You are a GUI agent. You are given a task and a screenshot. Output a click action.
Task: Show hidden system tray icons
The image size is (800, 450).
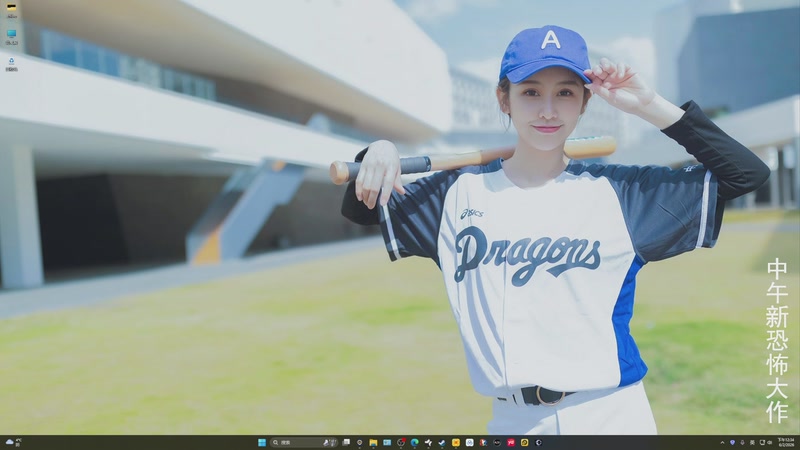(722, 442)
